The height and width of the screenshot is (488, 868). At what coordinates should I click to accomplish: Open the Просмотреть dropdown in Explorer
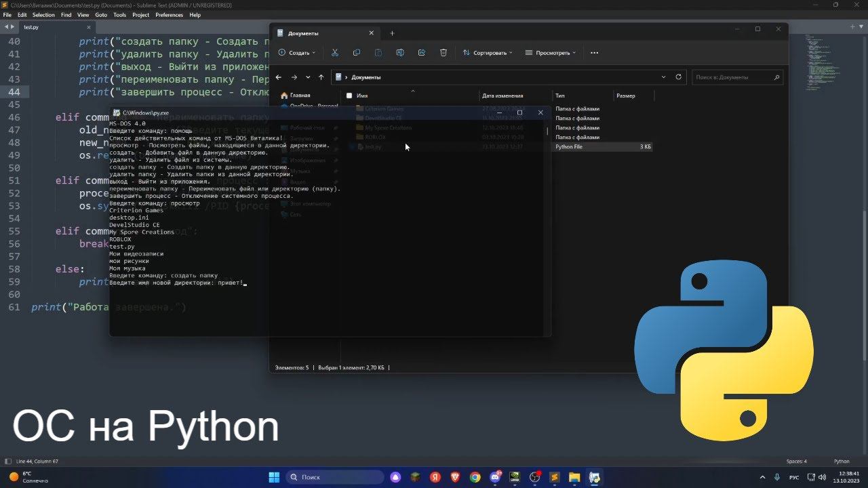(x=550, y=52)
